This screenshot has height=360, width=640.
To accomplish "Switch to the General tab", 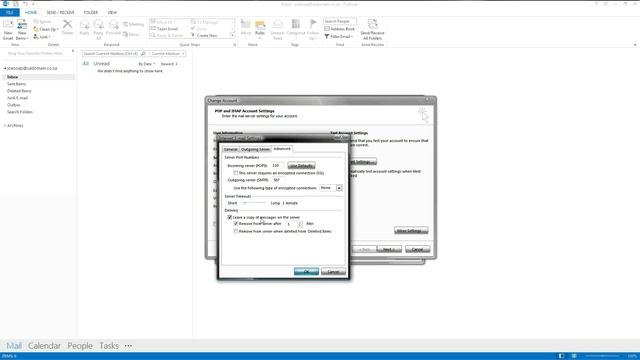I will (231, 149).
